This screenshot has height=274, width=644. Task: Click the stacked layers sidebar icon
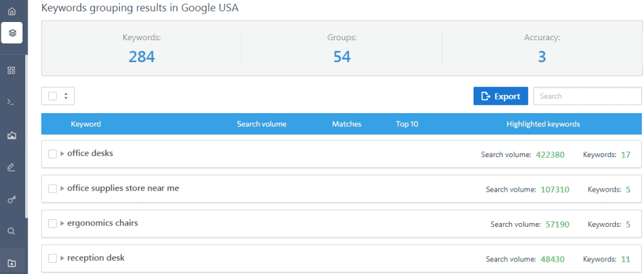[12, 33]
